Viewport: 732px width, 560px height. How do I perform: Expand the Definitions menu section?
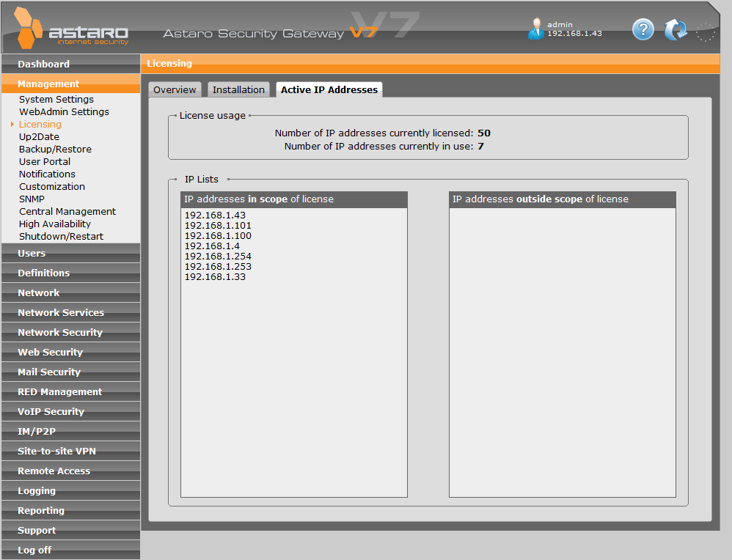pyautogui.click(x=71, y=273)
